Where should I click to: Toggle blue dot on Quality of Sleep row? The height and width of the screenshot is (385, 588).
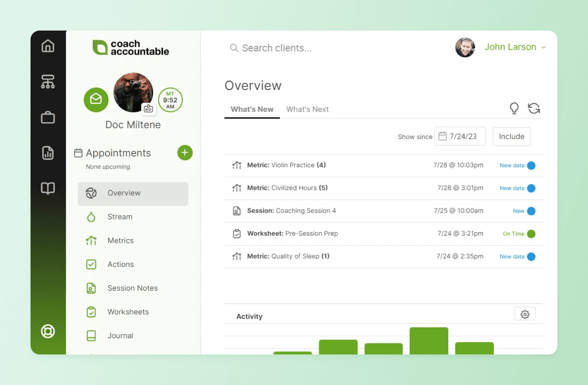[x=531, y=257]
